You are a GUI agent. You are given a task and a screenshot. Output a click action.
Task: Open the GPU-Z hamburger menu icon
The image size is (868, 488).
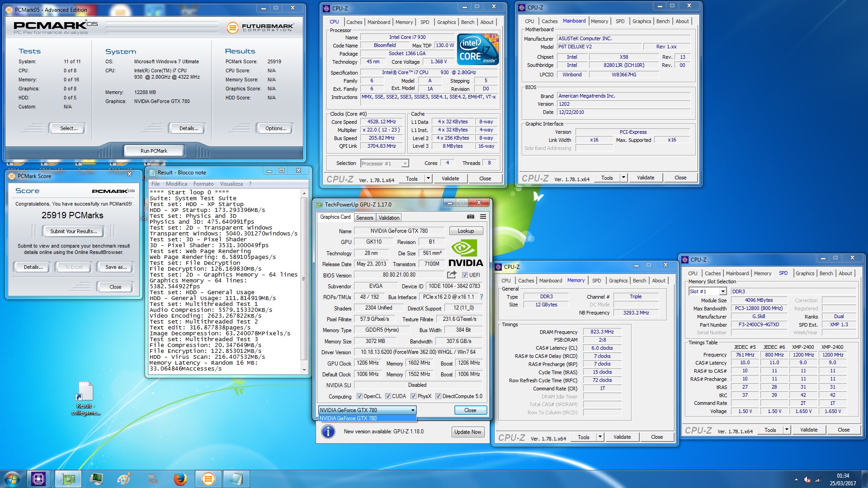coord(483,217)
